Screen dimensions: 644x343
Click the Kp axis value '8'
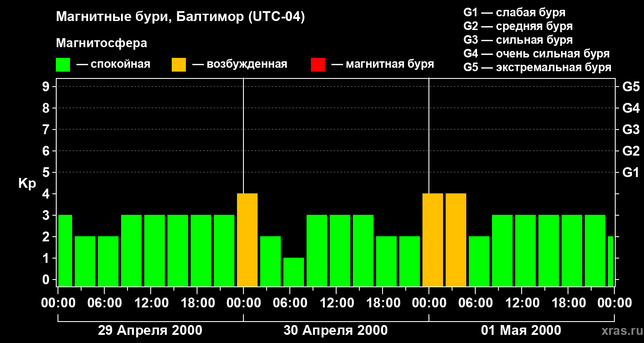[47, 108]
